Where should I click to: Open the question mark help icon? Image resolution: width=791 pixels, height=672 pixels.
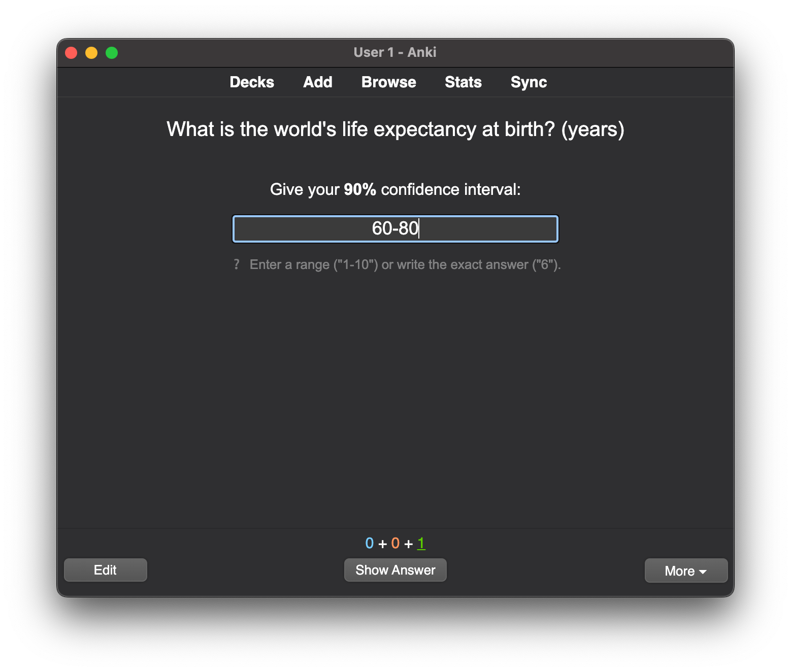coord(237,264)
